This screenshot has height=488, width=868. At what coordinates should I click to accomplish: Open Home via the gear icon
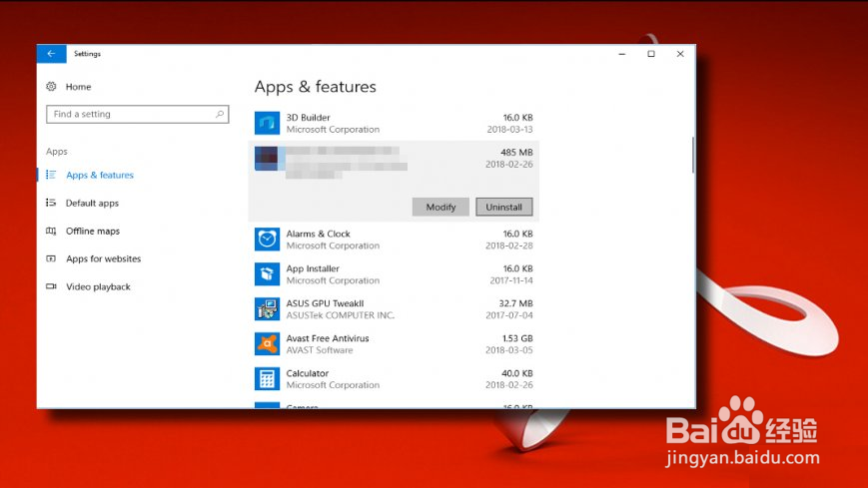click(x=51, y=86)
